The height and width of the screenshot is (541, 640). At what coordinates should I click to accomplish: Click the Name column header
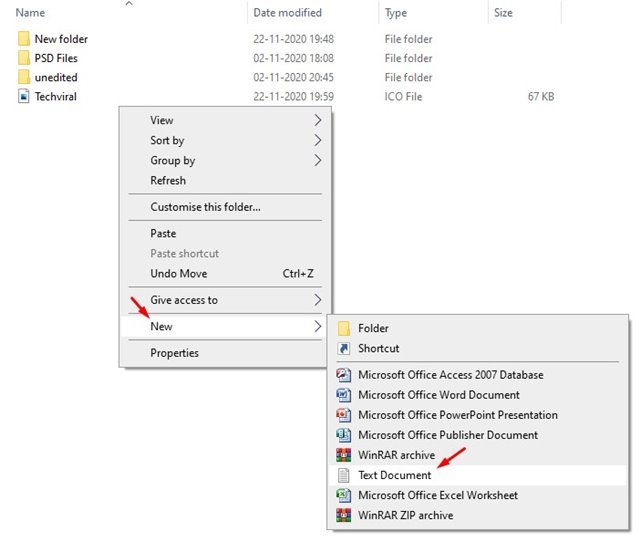pyautogui.click(x=31, y=13)
